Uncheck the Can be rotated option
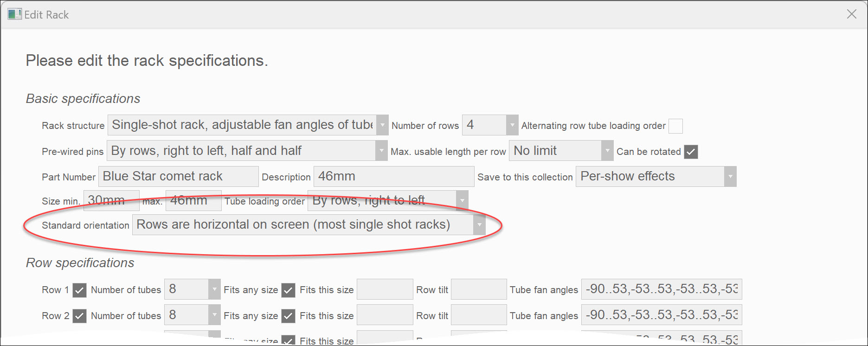 click(691, 152)
